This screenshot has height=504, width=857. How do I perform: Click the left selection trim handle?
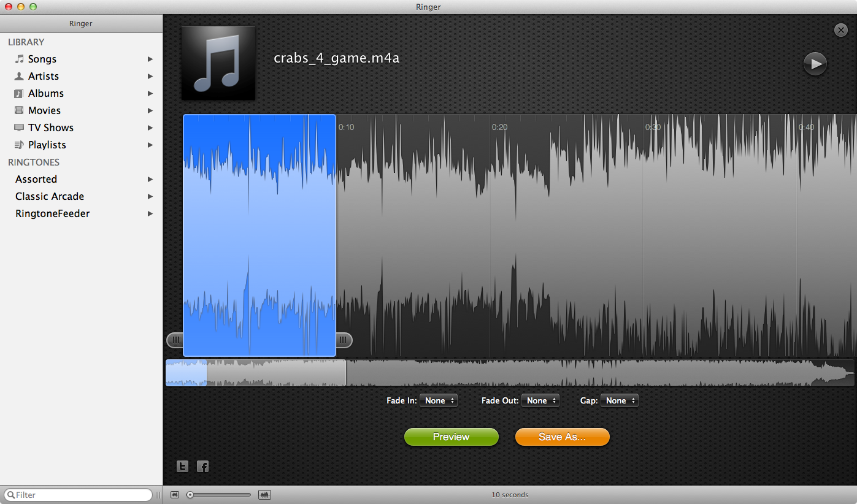[x=175, y=340]
